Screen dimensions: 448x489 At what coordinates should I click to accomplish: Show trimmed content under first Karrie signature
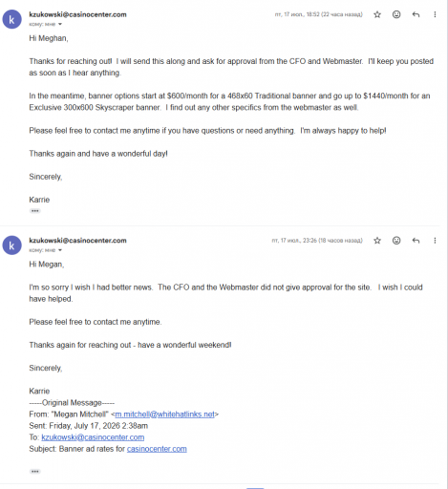tap(35, 211)
